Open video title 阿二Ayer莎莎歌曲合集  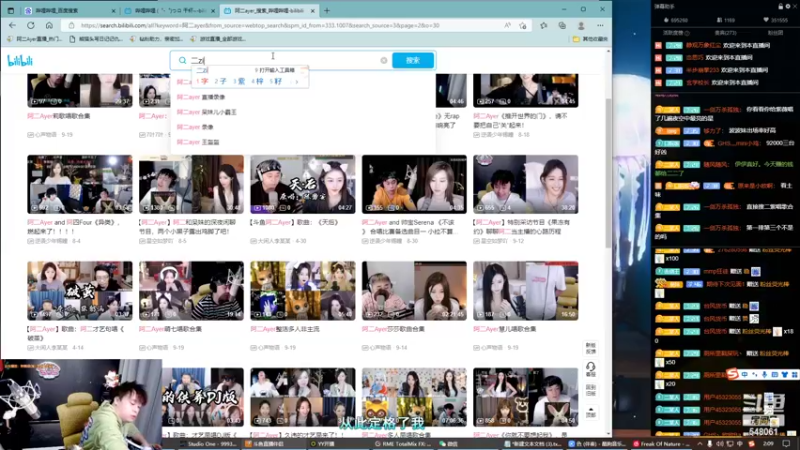point(393,329)
